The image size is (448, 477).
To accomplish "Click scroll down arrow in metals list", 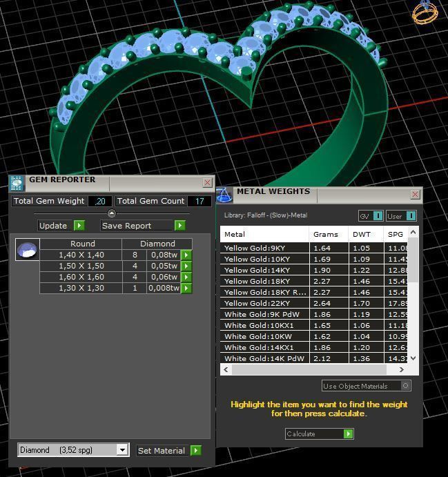I will 413,358.
